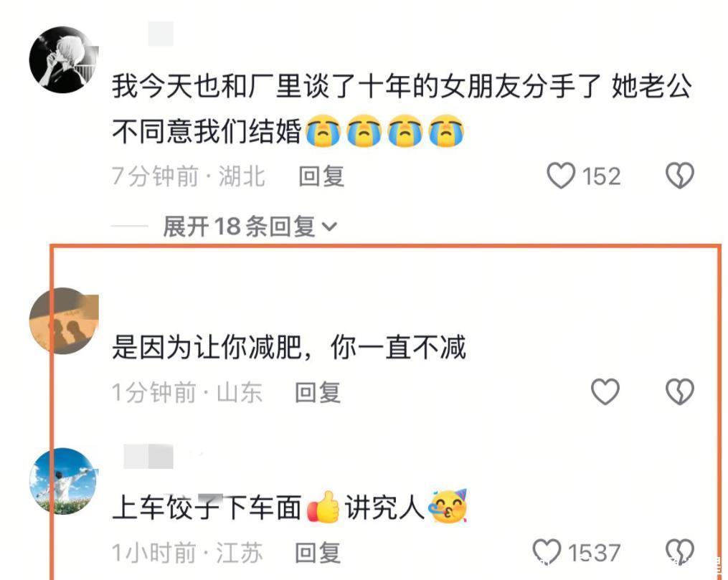Select the comment text 上车饺子下车面
Viewport: 728px width, 580px height.
[207, 507]
